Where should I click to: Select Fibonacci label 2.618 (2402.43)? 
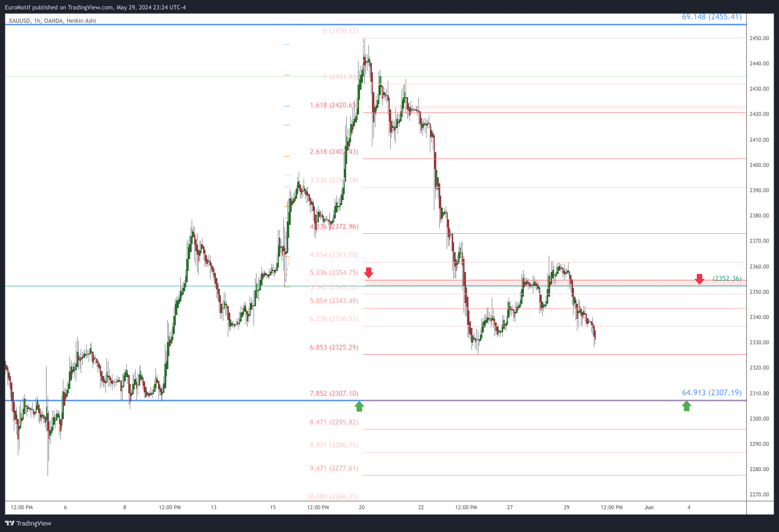pos(334,152)
